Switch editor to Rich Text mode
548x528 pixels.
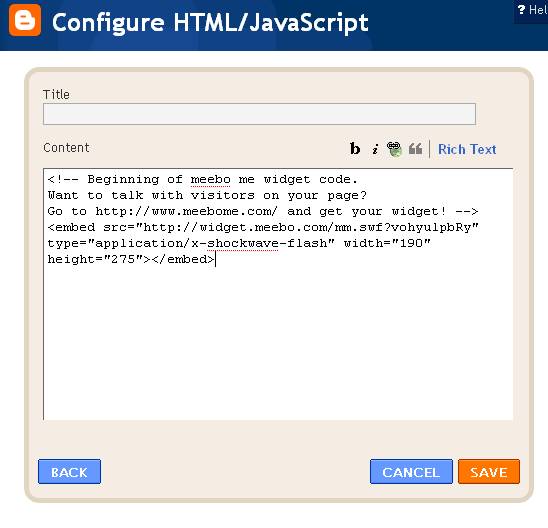[467, 150]
